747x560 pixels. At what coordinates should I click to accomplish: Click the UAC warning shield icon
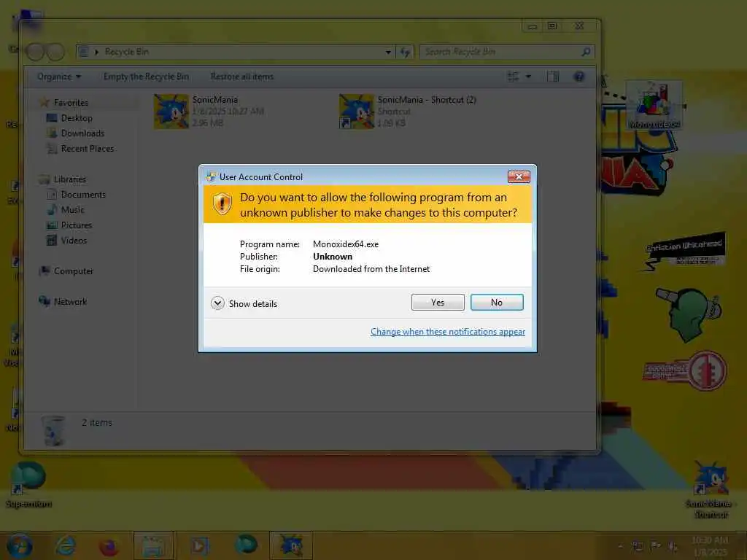(x=222, y=204)
